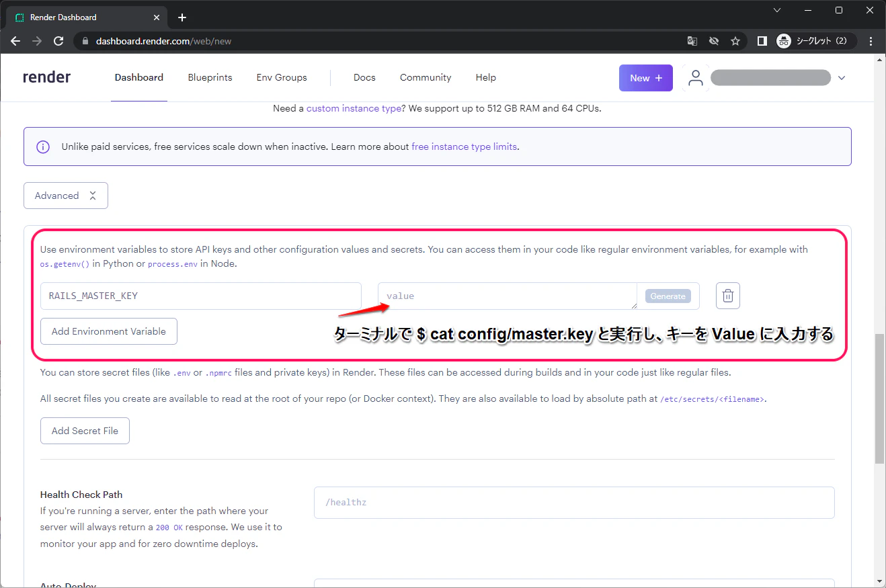Open the free instance type limits link
Image resolution: width=886 pixels, height=588 pixels.
[464, 146]
